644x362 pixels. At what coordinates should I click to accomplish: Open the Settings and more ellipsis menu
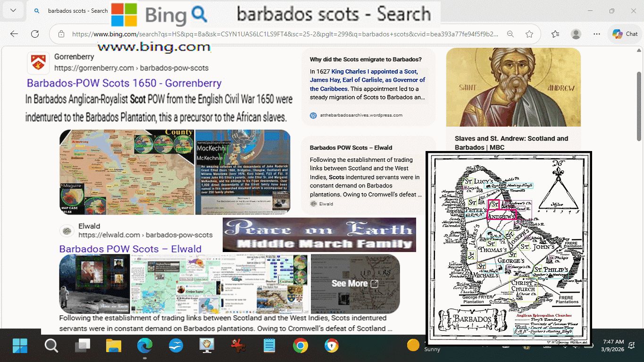[597, 34]
